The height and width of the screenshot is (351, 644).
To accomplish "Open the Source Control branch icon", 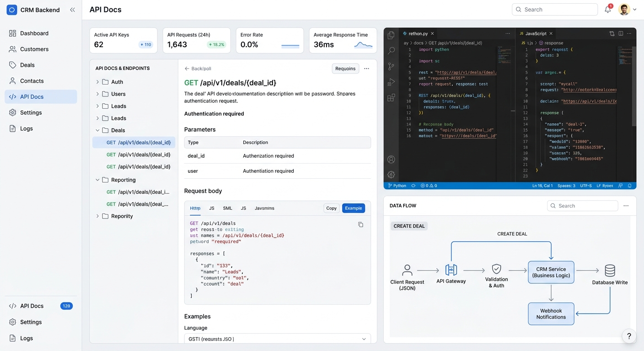I will (391, 67).
